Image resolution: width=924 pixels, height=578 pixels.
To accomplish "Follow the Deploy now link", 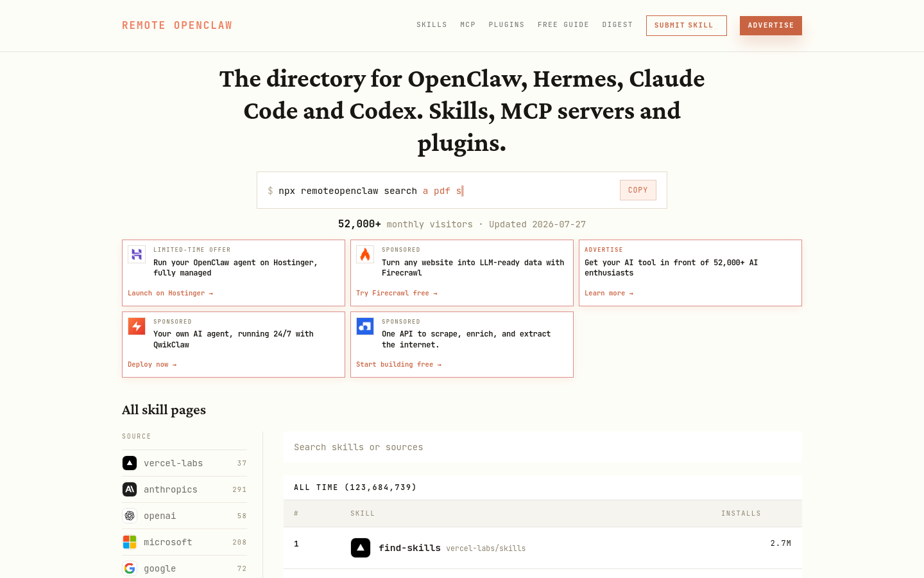I will tap(152, 364).
